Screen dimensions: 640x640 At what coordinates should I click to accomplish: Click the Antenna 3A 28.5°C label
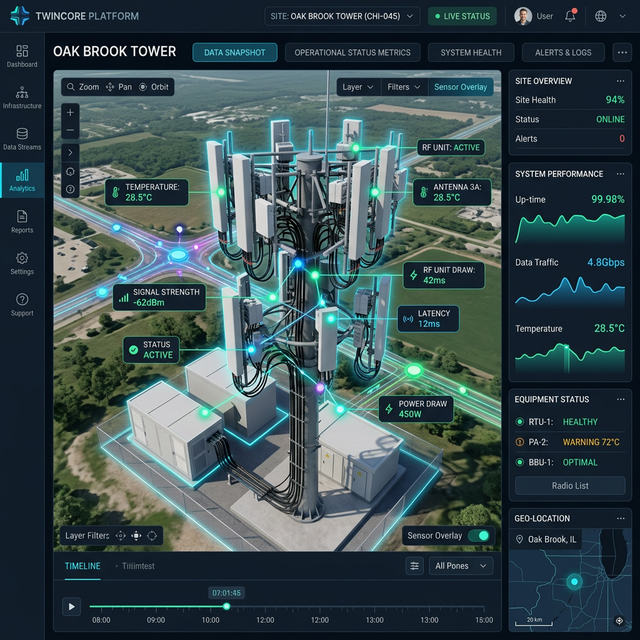[452, 192]
